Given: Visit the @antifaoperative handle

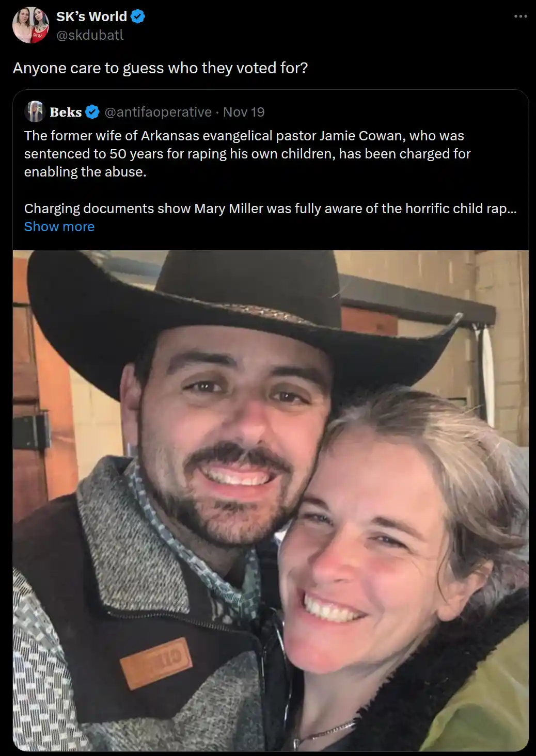Looking at the screenshot, I should (158, 112).
